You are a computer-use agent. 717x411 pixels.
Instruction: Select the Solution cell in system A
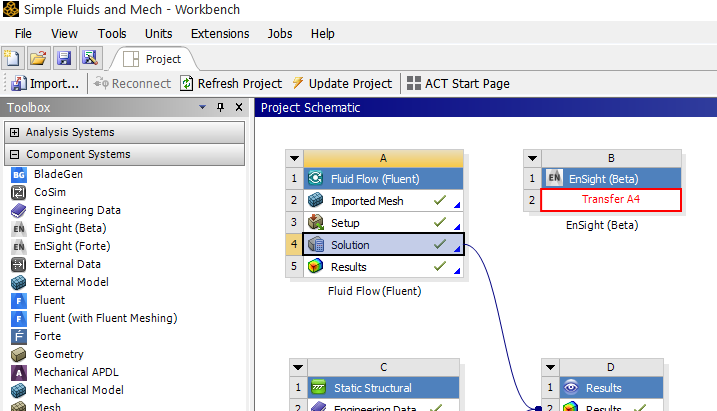point(383,245)
